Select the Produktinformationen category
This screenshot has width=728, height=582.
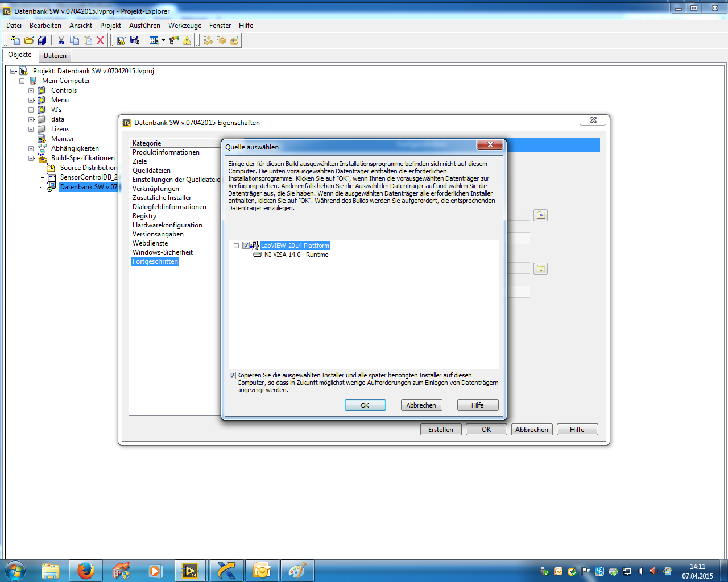(166, 152)
